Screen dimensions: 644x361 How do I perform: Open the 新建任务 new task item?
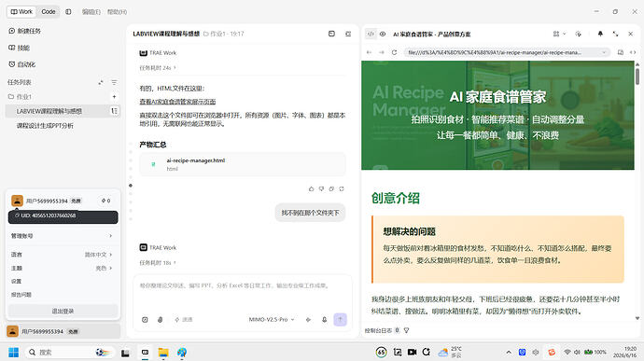tap(24, 31)
